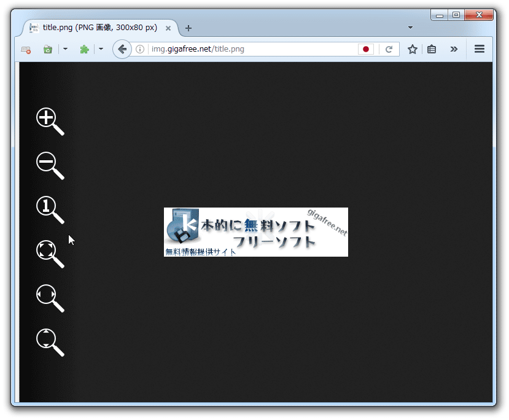Expand the dropdown next to the green basket icon
The width and height of the screenshot is (509, 420).
point(65,49)
